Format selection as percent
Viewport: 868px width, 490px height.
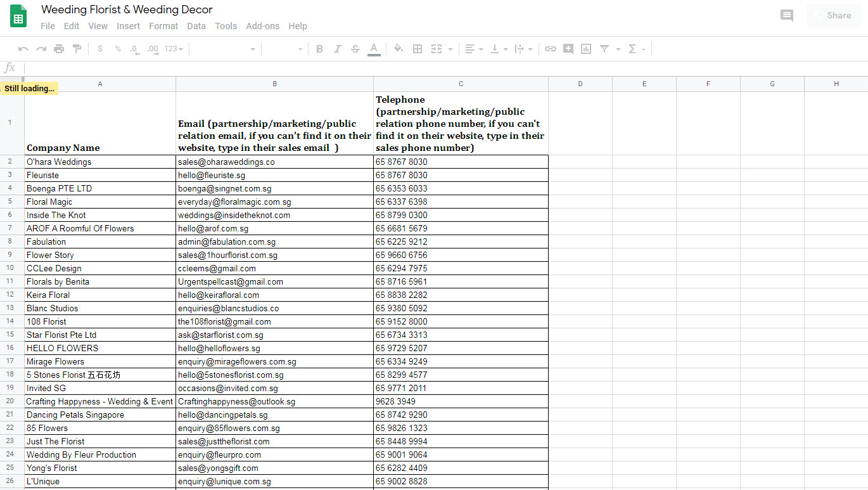click(x=117, y=48)
